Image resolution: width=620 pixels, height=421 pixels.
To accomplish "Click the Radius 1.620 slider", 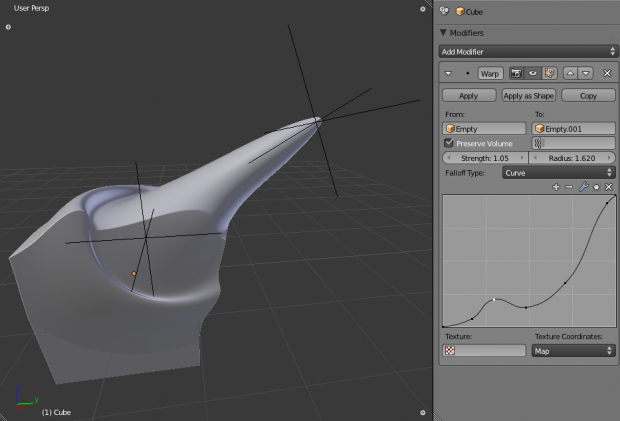I will (x=572, y=158).
